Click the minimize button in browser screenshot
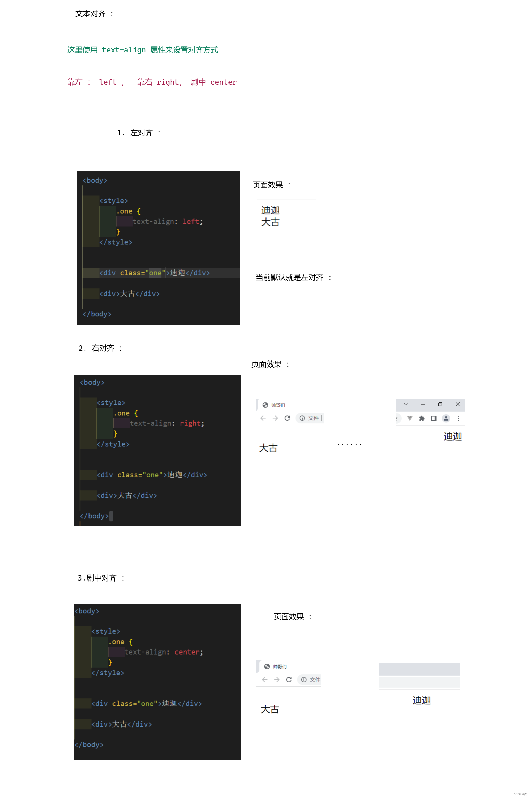532x798 pixels. [423, 404]
